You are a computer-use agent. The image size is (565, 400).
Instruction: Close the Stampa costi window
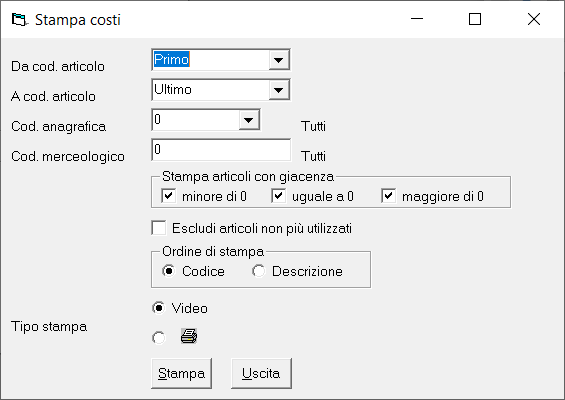point(534,19)
